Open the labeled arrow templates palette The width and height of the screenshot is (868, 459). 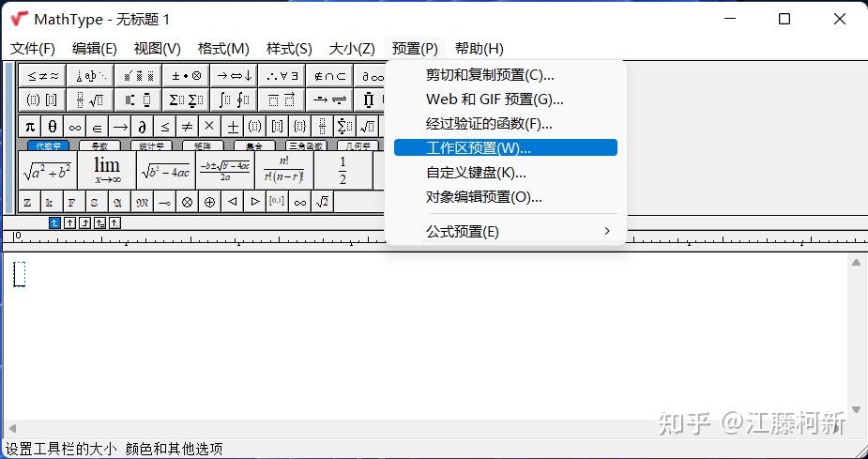point(328,99)
